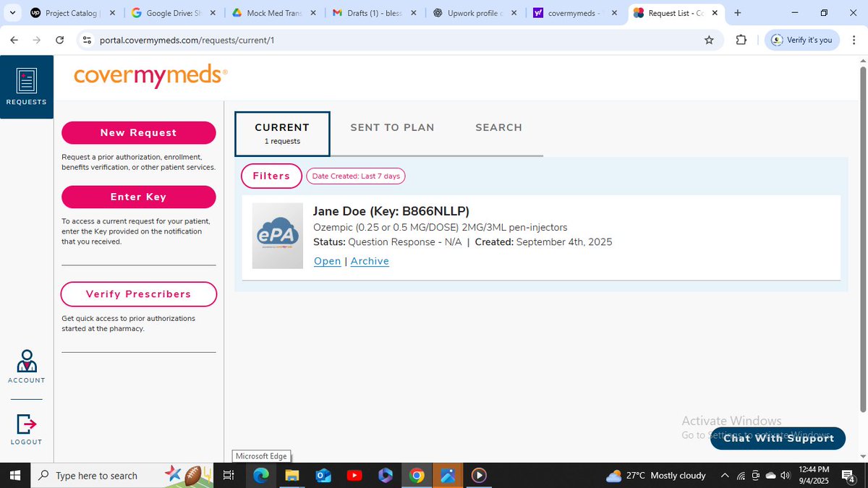The image size is (868, 488).
Task: View site information icon in address bar
Action: [x=86, y=40]
